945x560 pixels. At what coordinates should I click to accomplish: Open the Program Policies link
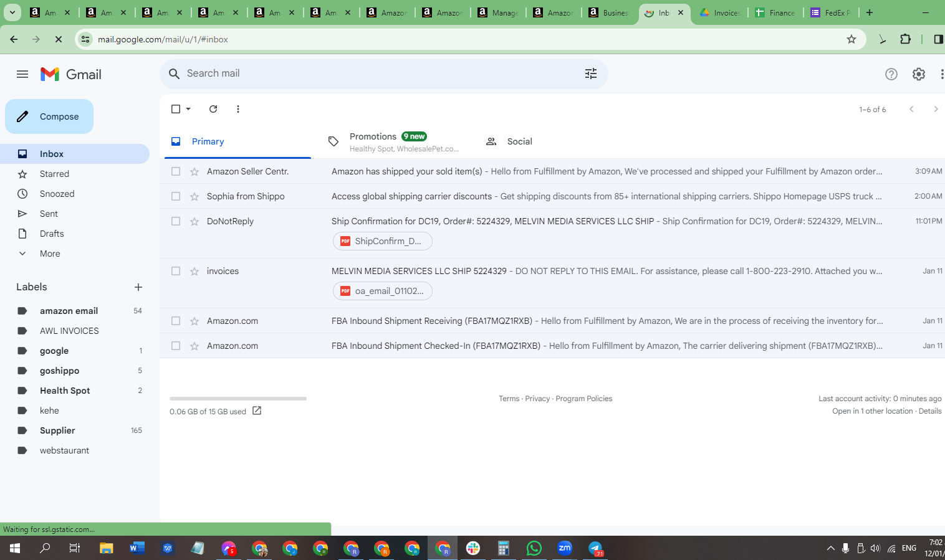tap(583, 399)
